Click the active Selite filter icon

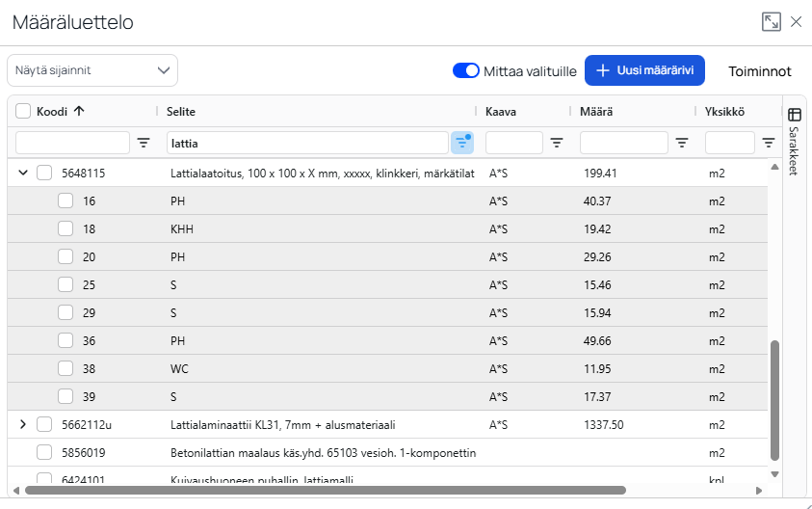pos(461,143)
